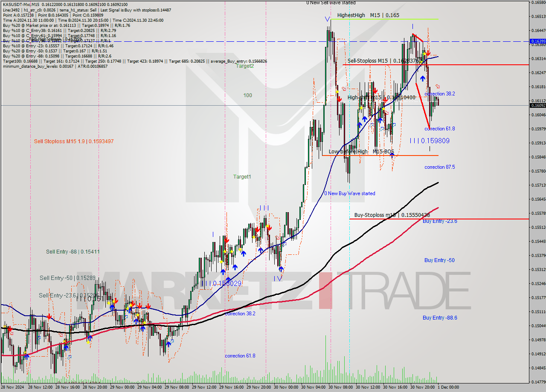The height and width of the screenshot is (392, 546).
Task: Click the 'I I I 0.159809' wave label
Action: pyautogui.click(x=430, y=141)
